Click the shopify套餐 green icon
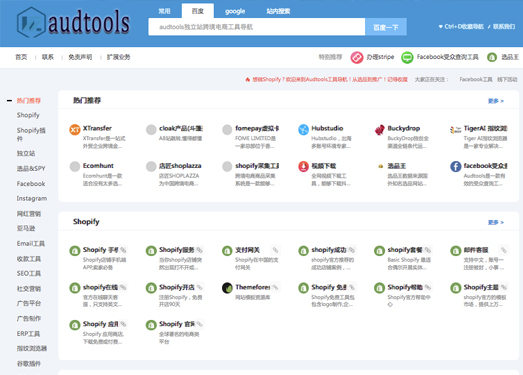The height and width of the screenshot is (375, 523). click(380, 251)
